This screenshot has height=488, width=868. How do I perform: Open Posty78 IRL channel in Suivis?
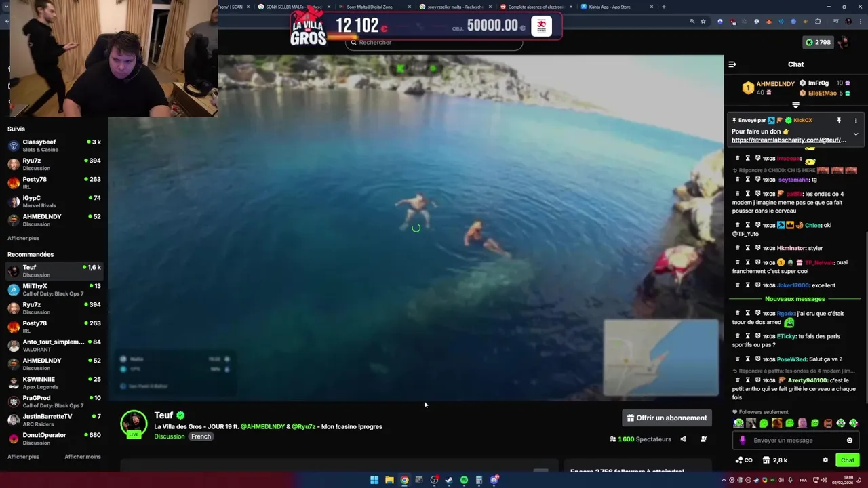54,182
